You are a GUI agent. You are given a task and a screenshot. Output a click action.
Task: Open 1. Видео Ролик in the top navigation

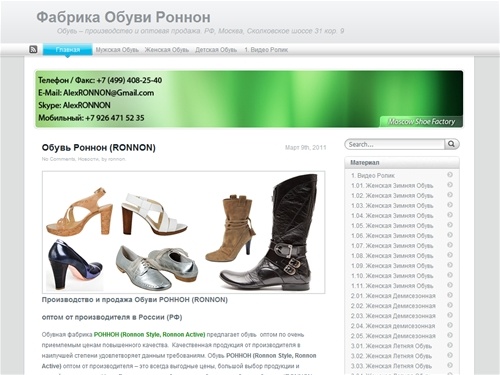[266, 50]
